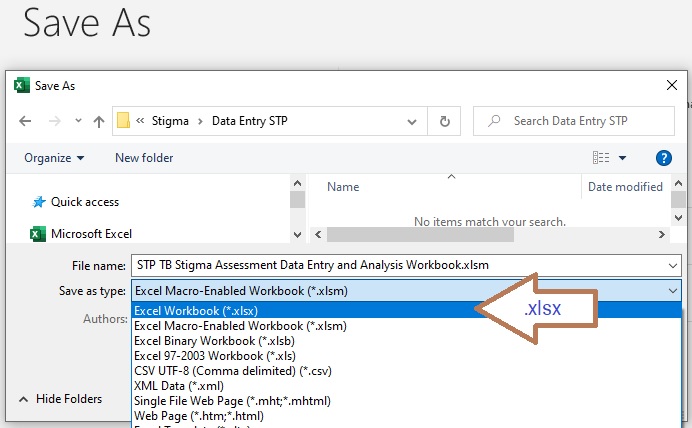
Task: Open the Save as type combo box
Action: pos(406,291)
